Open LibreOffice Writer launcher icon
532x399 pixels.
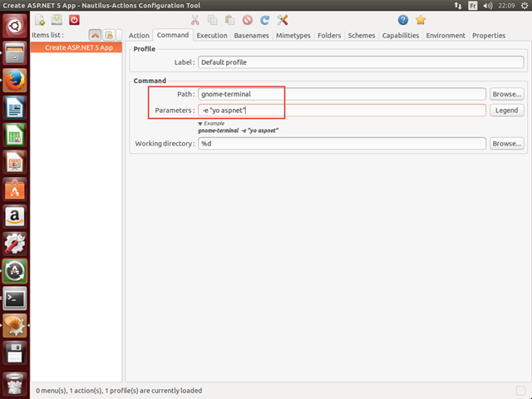15,107
